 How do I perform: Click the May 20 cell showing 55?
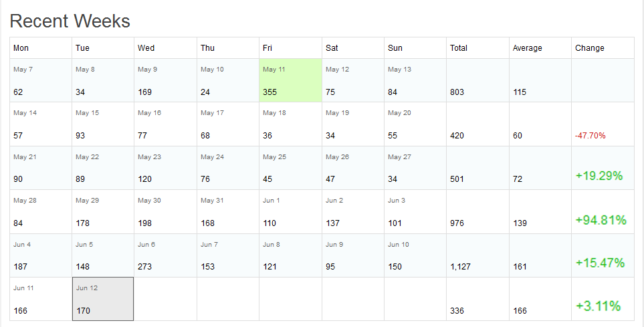pos(415,124)
